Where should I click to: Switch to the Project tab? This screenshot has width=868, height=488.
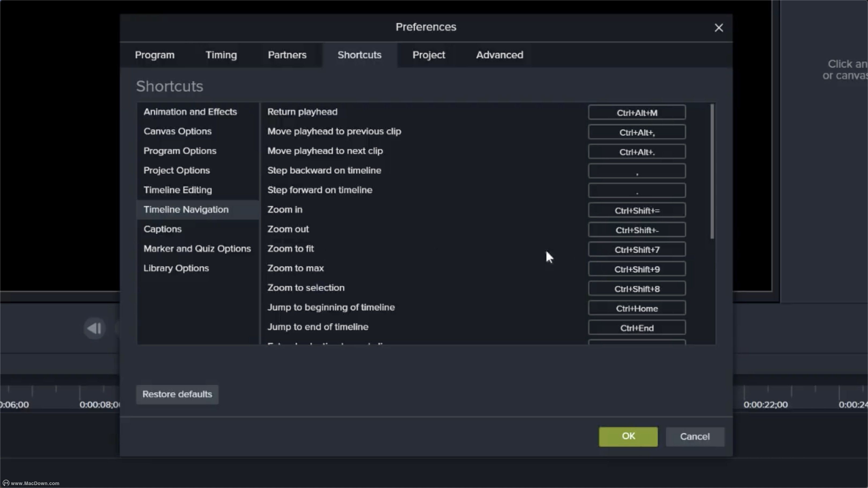[x=429, y=55]
